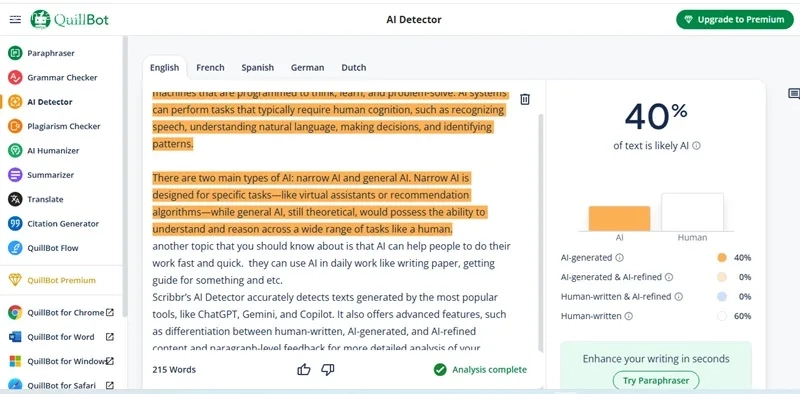Click the left sidebar vertical scrollbar

point(124,177)
